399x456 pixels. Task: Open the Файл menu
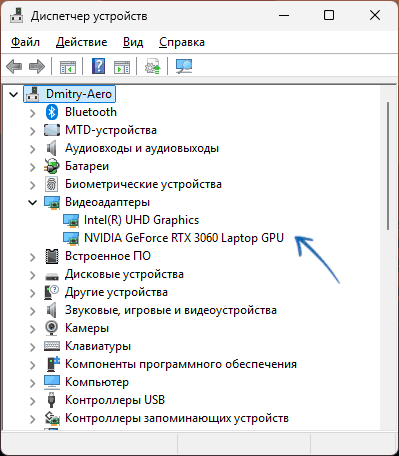point(25,42)
